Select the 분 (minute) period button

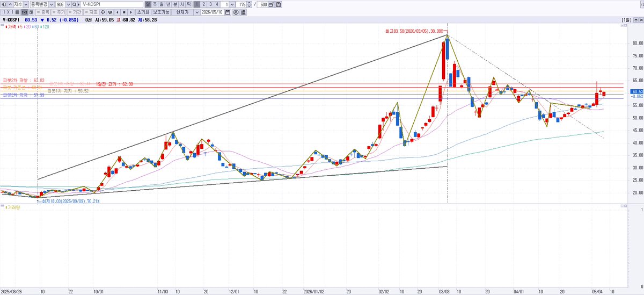175,4
